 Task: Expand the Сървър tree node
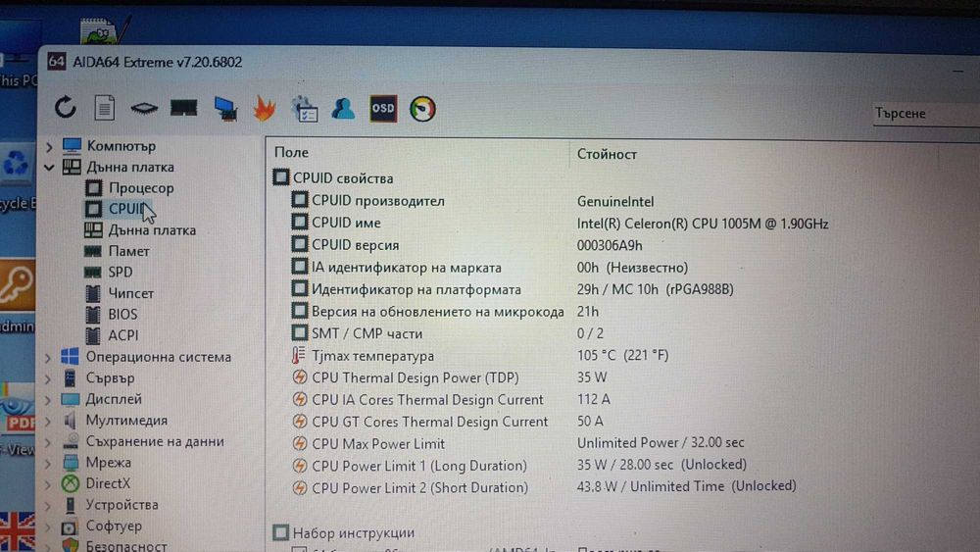coord(48,378)
